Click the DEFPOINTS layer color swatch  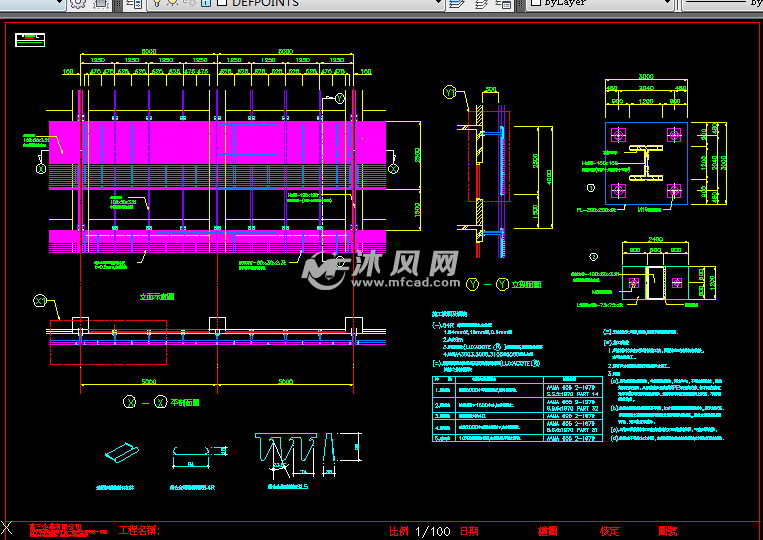[x=220, y=3]
